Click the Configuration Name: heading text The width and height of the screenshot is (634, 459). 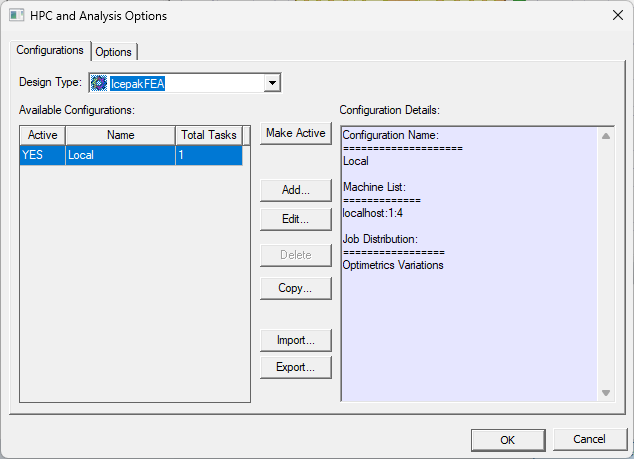click(x=391, y=135)
